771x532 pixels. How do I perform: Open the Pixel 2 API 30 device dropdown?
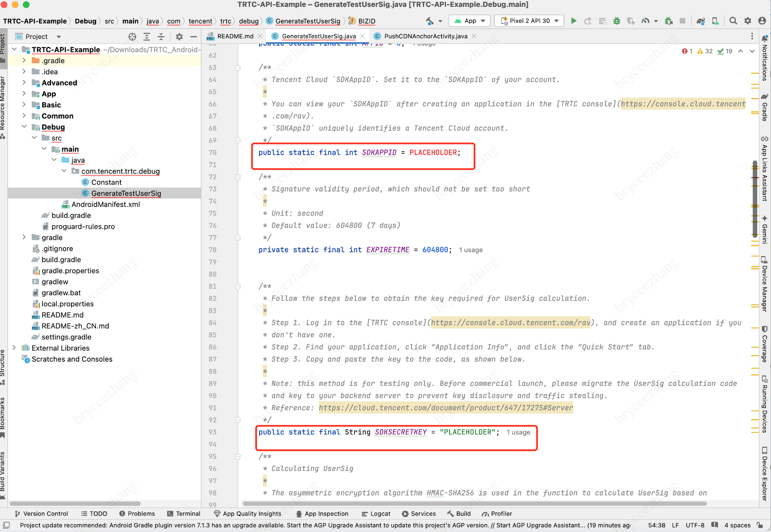529,21
